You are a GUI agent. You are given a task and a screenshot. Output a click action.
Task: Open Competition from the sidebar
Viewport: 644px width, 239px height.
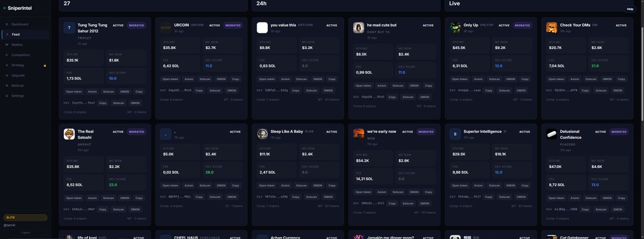coord(25,55)
